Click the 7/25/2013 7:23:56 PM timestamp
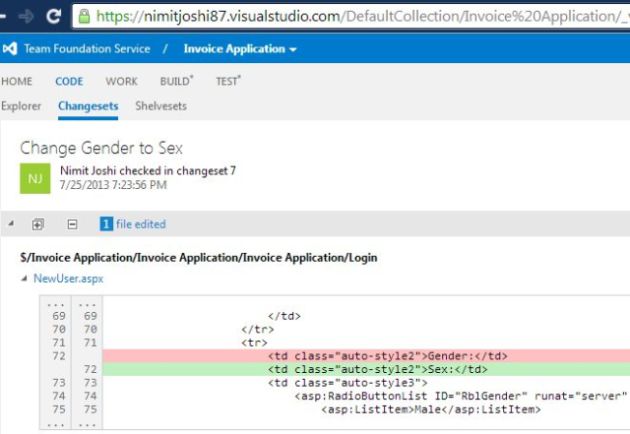 tap(113, 185)
